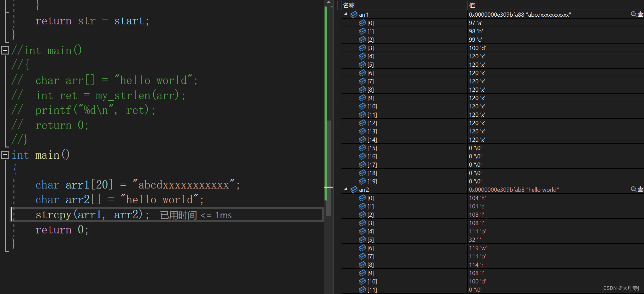644x294 pixels.
Task: Click the 已用时间 <= 1ms perf tip
Action: point(196,215)
